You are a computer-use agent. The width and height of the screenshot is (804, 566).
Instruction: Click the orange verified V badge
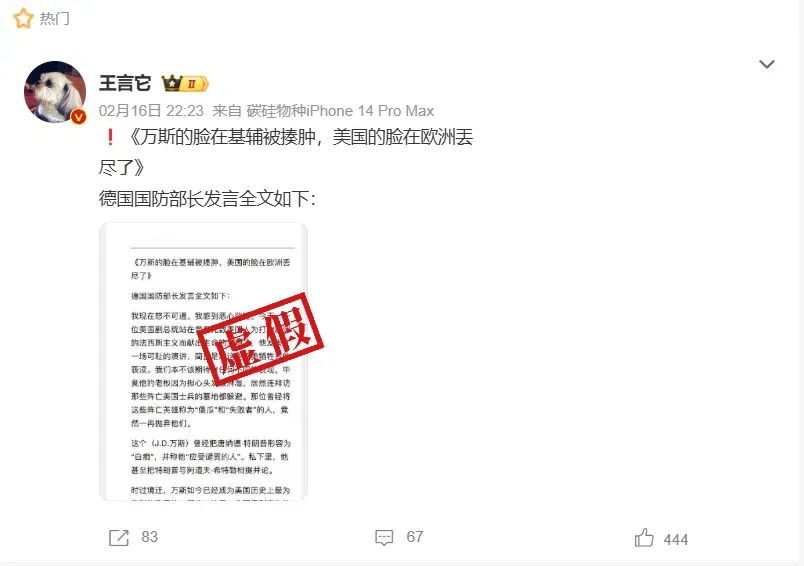click(78, 117)
